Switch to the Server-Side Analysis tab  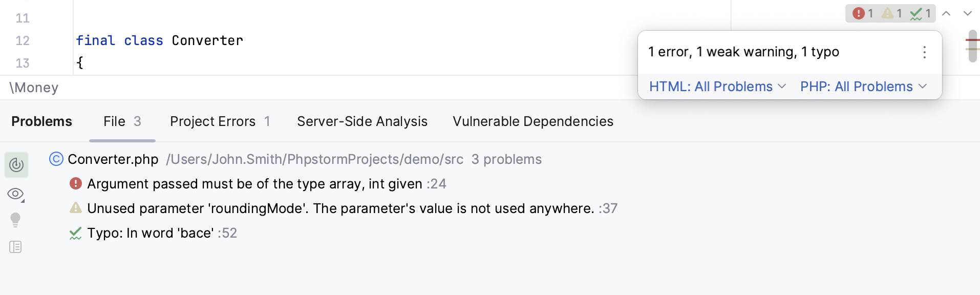coord(362,121)
